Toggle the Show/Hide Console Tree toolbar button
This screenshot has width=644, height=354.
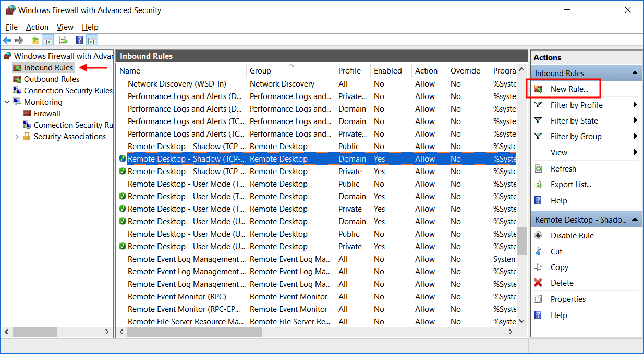[47, 41]
